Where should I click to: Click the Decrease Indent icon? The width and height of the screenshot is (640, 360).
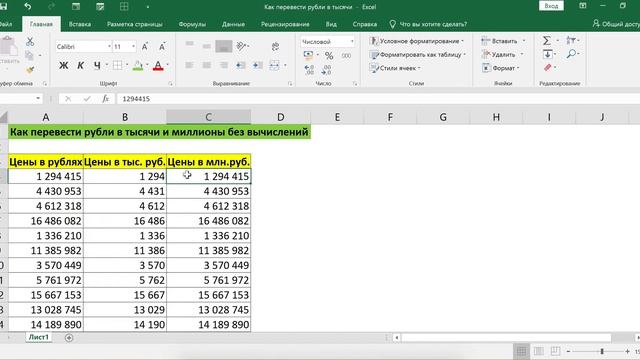pos(241,65)
